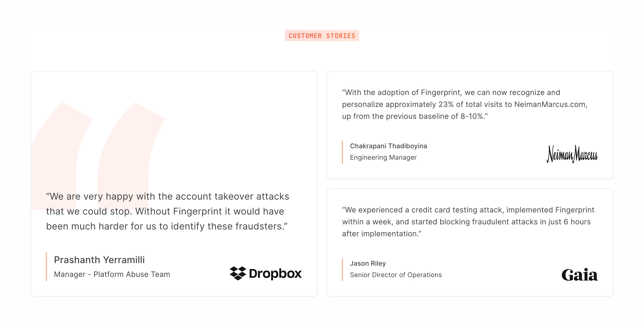
Task: Open the Neiman Marcus personalization quote
Action: coord(464,104)
